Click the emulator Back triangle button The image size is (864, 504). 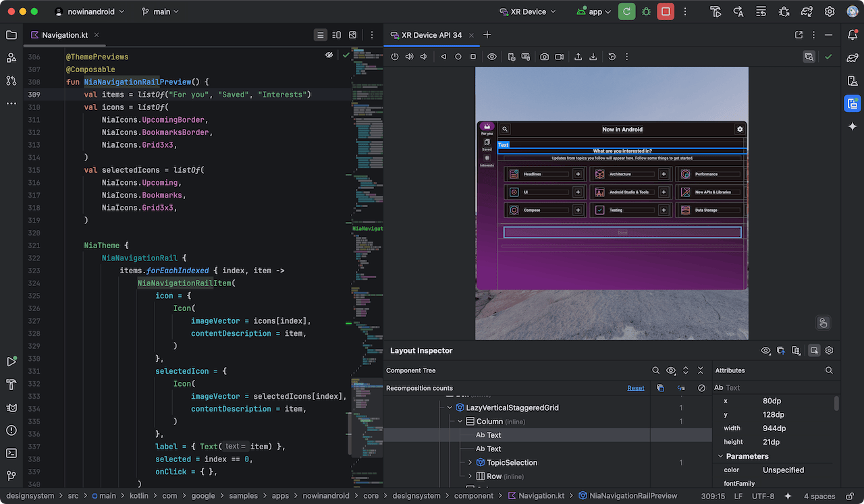443,57
